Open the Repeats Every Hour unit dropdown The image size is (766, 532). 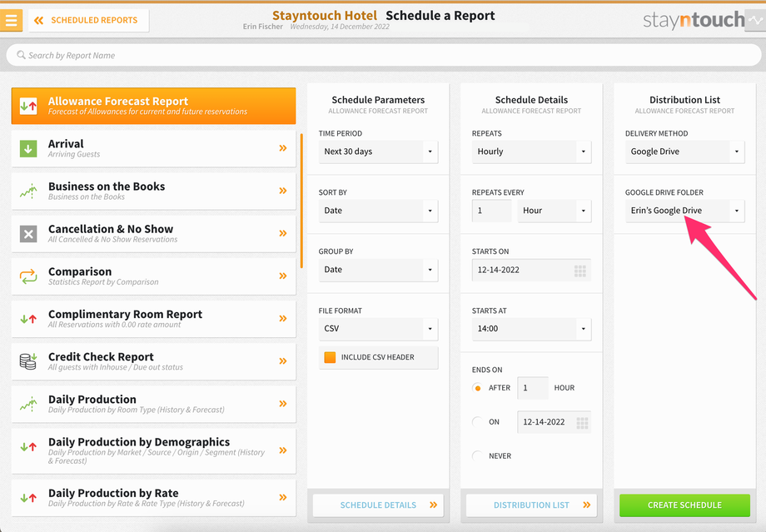[555, 211]
